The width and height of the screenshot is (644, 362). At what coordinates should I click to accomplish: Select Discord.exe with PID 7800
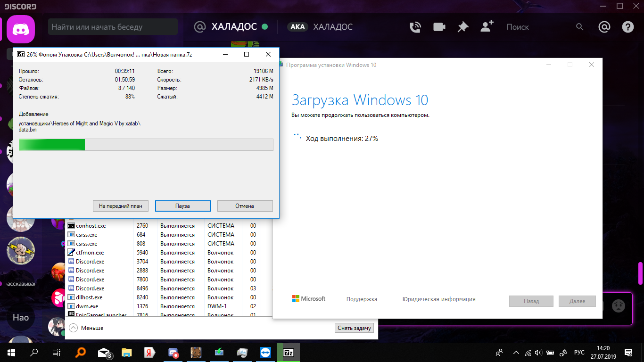(x=163, y=280)
